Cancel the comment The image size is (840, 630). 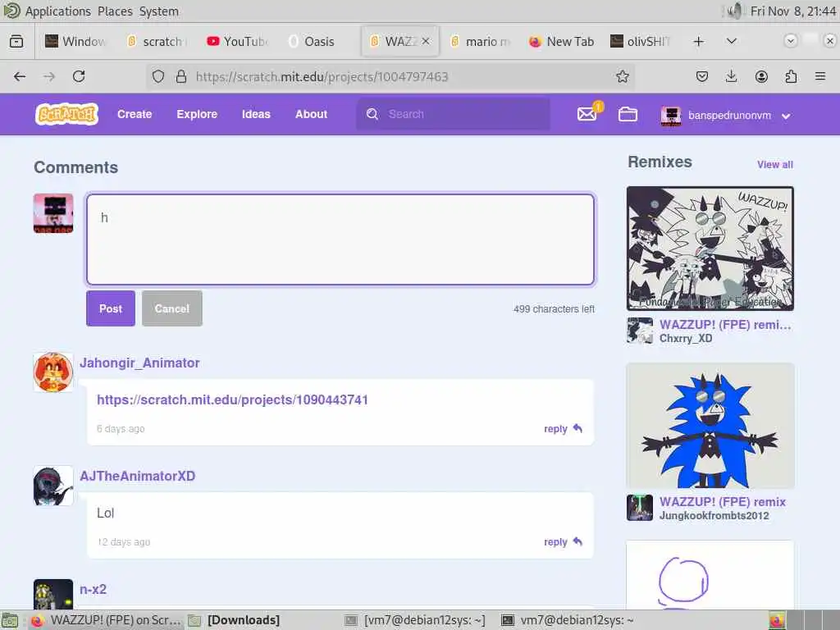172,308
